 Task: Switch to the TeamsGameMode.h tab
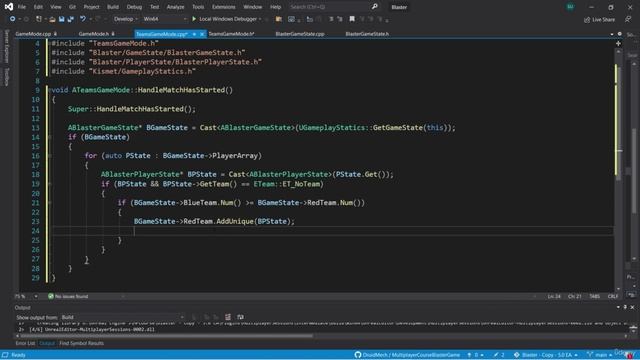point(231,34)
